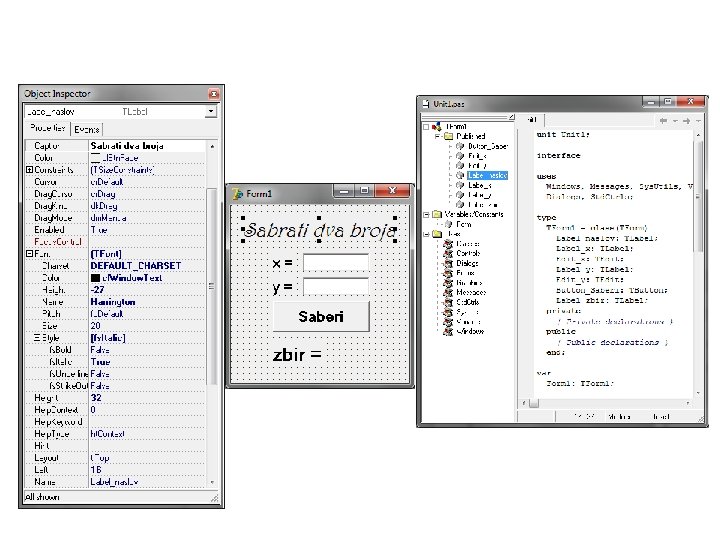720x540 pixels.
Task: Click the Uses folder icon in code explorer
Action: pos(437,234)
